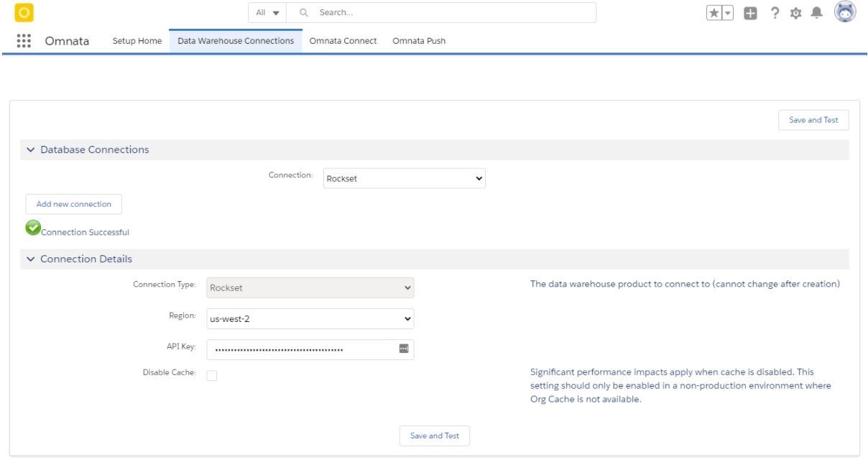Click the Region label
This screenshot has height=460, width=868.
coord(182,316)
